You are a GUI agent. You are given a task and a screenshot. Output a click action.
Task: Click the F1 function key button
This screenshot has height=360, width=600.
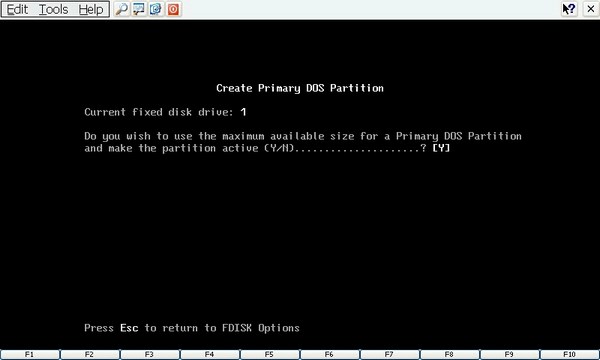pos(30,355)
